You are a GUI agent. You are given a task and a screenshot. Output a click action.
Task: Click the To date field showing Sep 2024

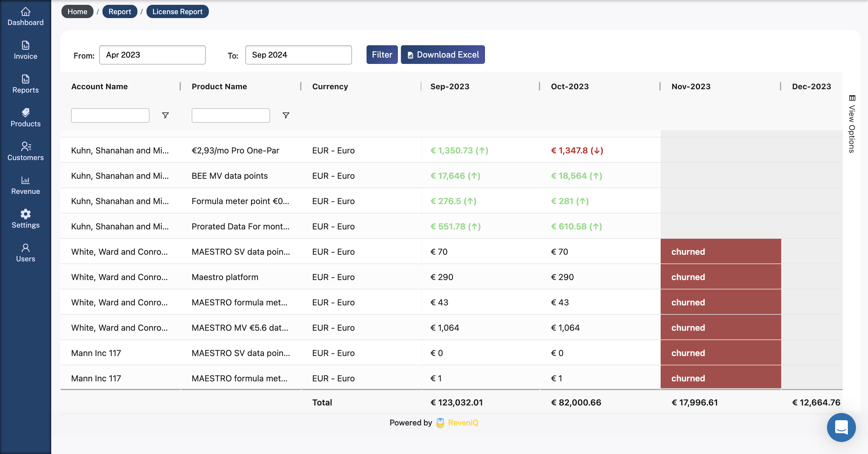299,55
